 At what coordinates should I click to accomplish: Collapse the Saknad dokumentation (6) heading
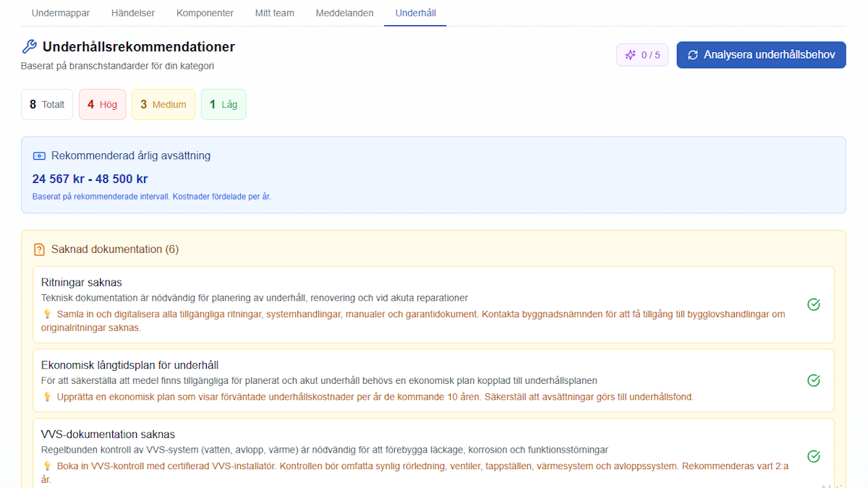pos(114,249)
